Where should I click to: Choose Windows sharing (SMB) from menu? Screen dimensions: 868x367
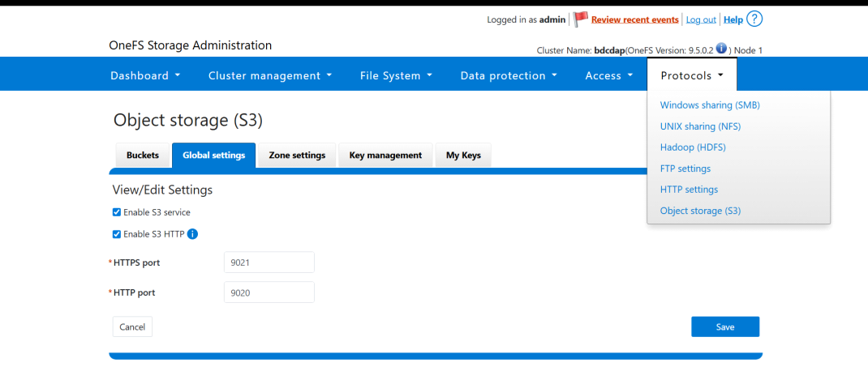pos(710,105)
